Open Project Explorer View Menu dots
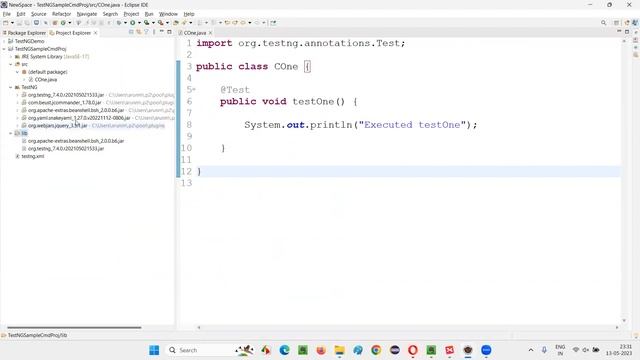Screen dimensions: 640x360 point(154,32)
